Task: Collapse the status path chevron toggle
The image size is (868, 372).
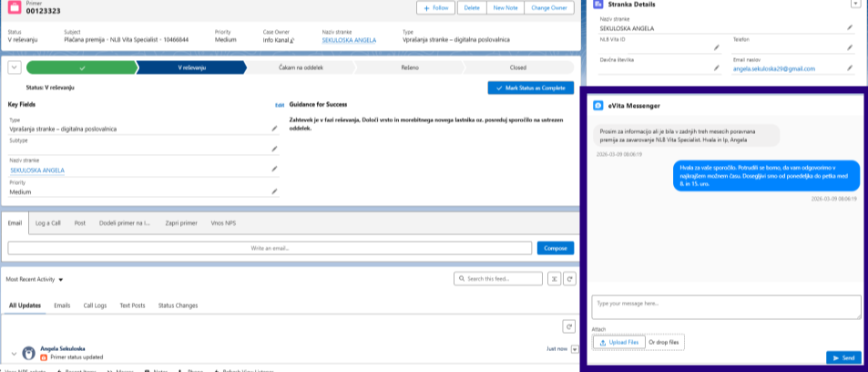Action: coord(15,67)
